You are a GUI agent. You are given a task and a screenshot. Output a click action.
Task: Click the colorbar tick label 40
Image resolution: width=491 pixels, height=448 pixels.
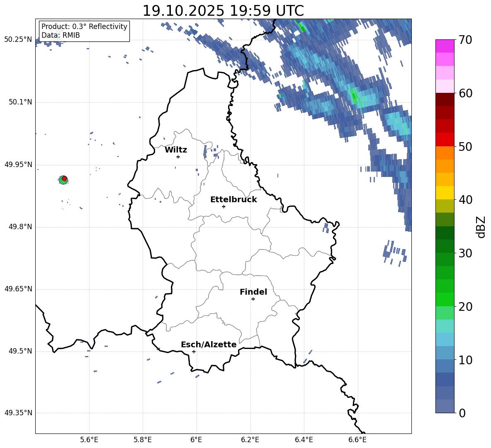[x=465, y=200]
